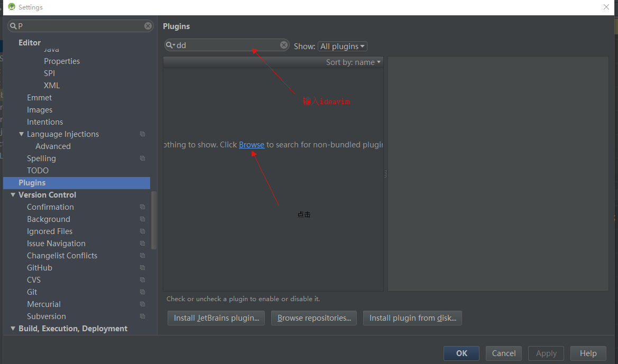Click the splitter handle between plugin panes
The height and width of the screenshot is (364, 618).
tap(385, 174)
